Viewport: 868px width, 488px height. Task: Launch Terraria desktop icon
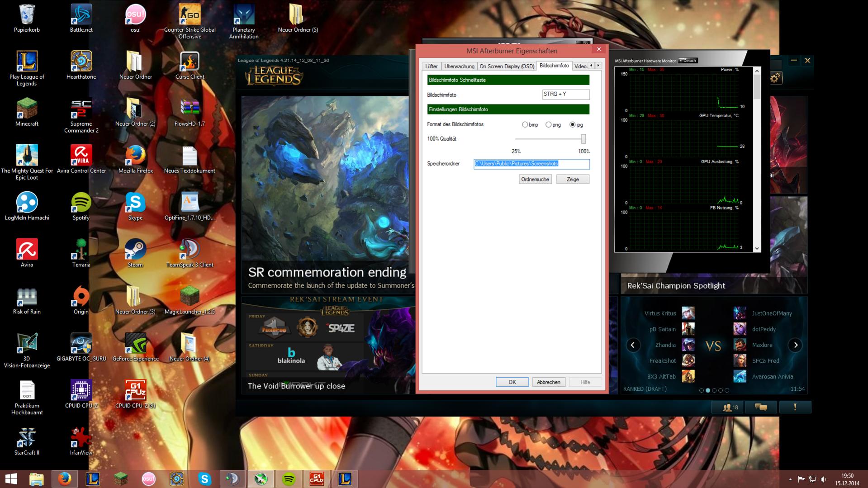coord(81,254)
